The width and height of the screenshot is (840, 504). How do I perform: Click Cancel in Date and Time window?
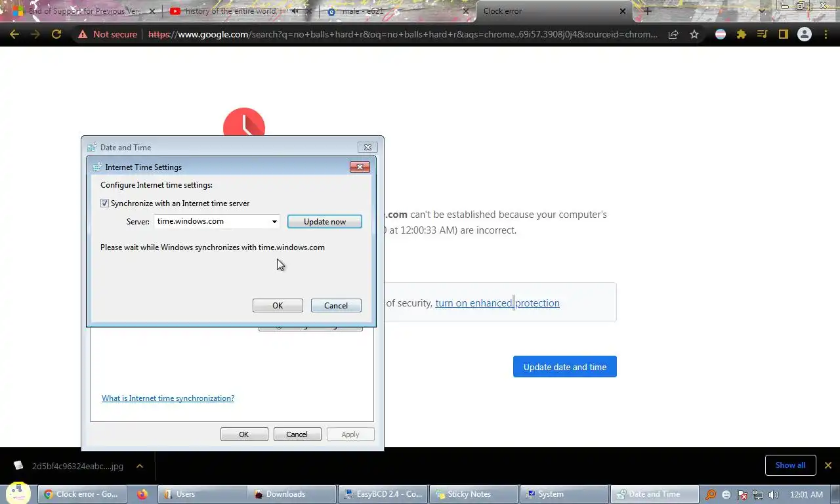point(297,434)
